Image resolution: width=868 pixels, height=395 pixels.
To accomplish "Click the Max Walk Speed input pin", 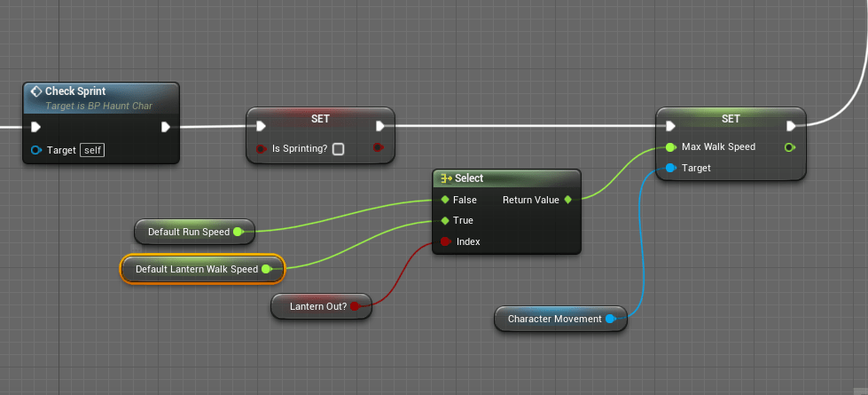I will (670, 146).
